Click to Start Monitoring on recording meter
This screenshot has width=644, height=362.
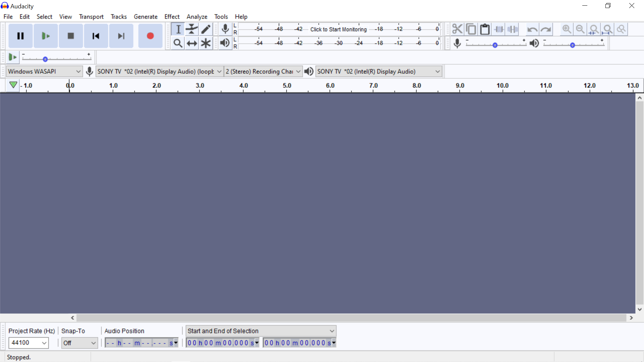pyautogui.click(x=338, y=29)
